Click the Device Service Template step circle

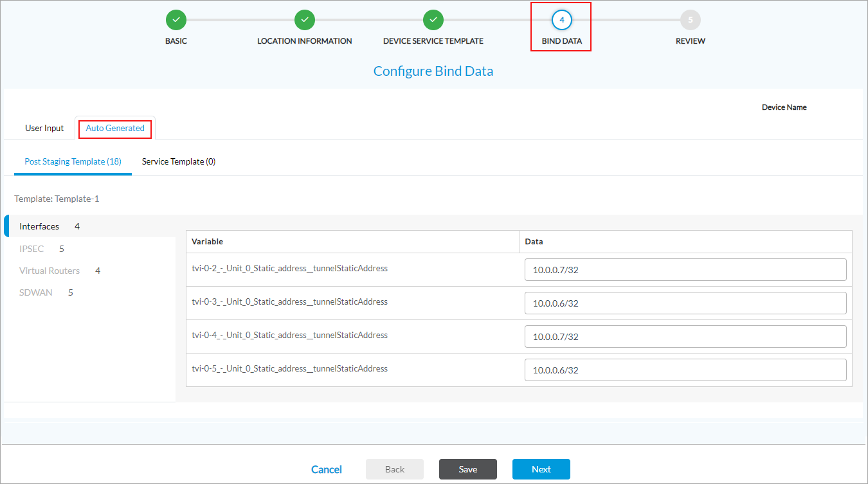click(433, 20)
